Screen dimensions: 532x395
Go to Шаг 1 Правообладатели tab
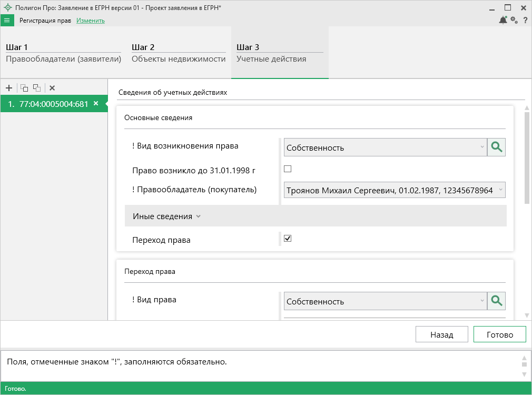tap(63, 53)
